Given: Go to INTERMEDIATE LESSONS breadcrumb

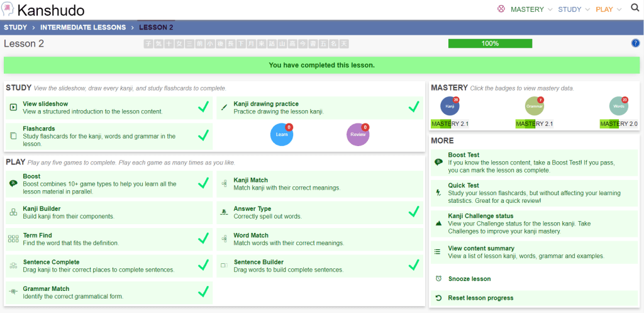Looking at the screenshot, I should 82,28.
